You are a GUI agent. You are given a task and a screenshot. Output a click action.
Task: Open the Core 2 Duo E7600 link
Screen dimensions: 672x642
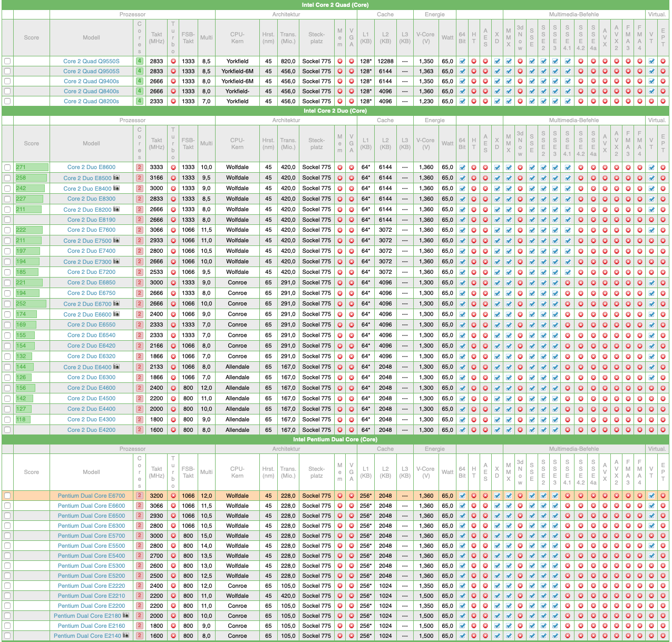tap(91, 230)
